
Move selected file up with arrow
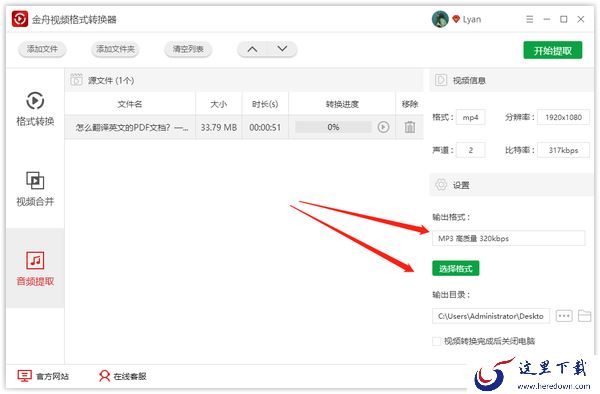(x=252, y=49)
